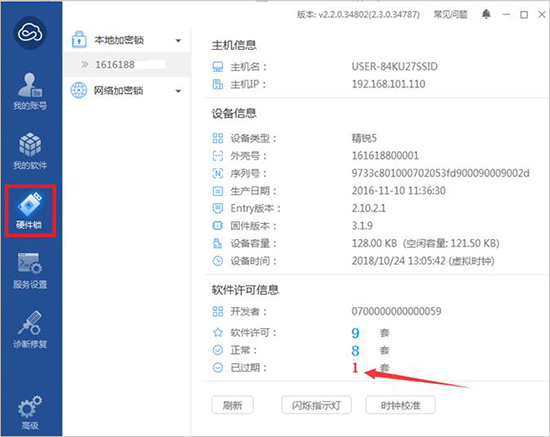This screenshot has width=550, height=437.
Task: Open the 高级 advanced settings gears
Action: point(30,412)
